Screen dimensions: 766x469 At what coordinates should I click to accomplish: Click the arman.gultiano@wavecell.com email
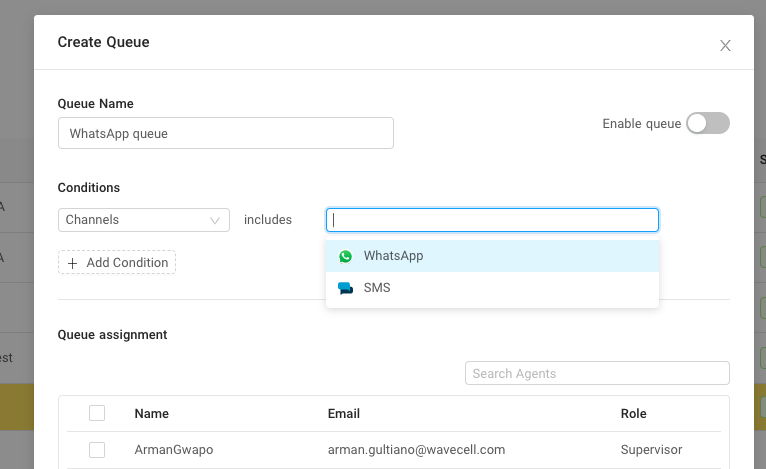(416, 450)
